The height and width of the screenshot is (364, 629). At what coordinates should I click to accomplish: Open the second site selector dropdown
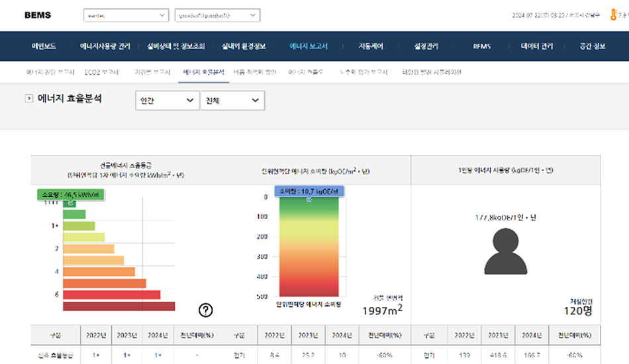tap(217, 15)
